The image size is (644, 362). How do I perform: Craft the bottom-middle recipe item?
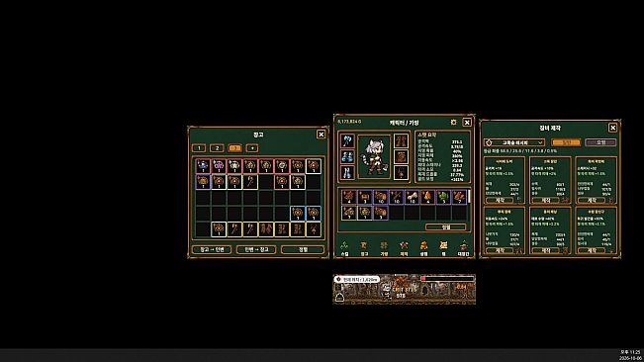tap(545, 250)
